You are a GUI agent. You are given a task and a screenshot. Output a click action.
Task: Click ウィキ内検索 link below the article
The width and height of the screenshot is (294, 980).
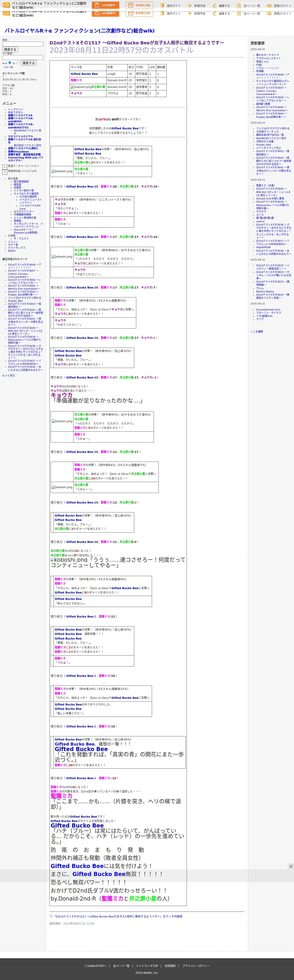pyautogui.click(x=118, y=917)
